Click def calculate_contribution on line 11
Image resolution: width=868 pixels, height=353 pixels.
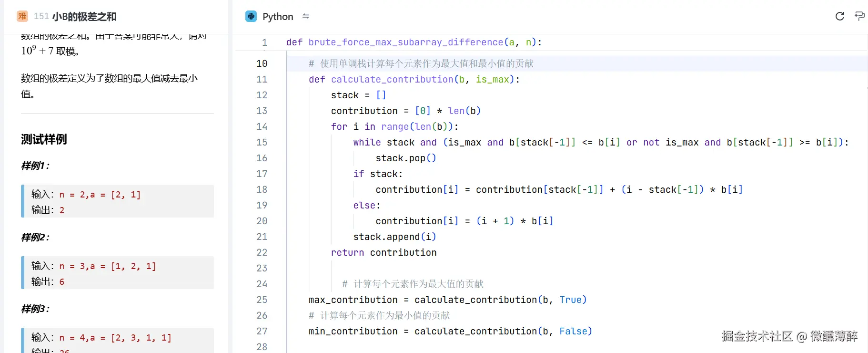[414, 79]
